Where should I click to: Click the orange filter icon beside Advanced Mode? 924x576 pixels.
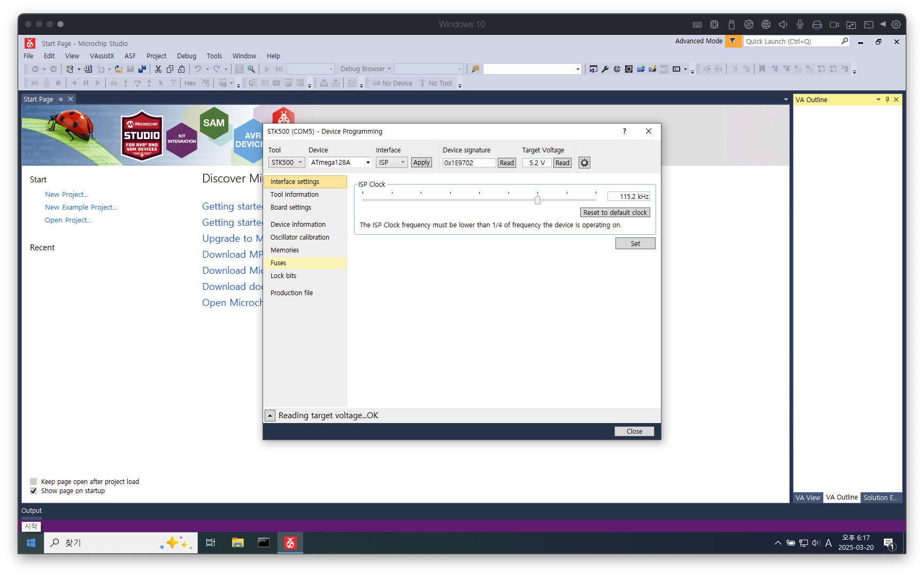(x=733, y=41)
